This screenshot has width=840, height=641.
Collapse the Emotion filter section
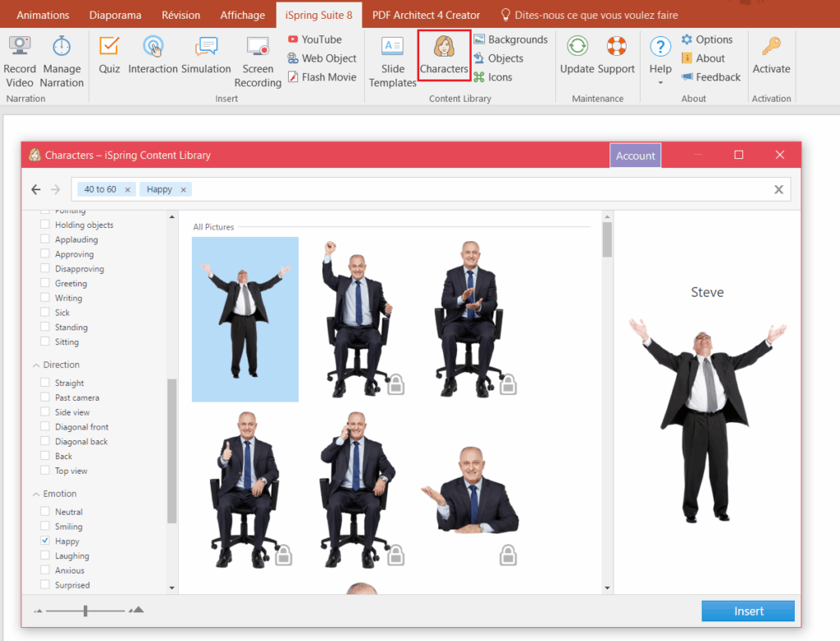point(36,494)
